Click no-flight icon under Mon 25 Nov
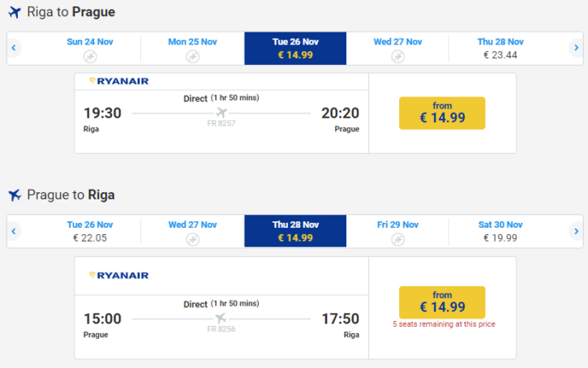Viewport: 588px width, 368px height. (x=193, y=57)
